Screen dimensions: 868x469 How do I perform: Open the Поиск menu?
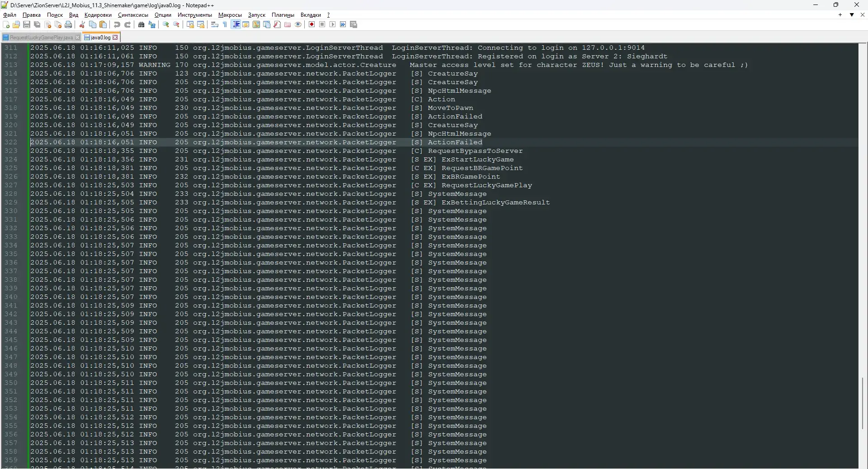coord(55,15)
